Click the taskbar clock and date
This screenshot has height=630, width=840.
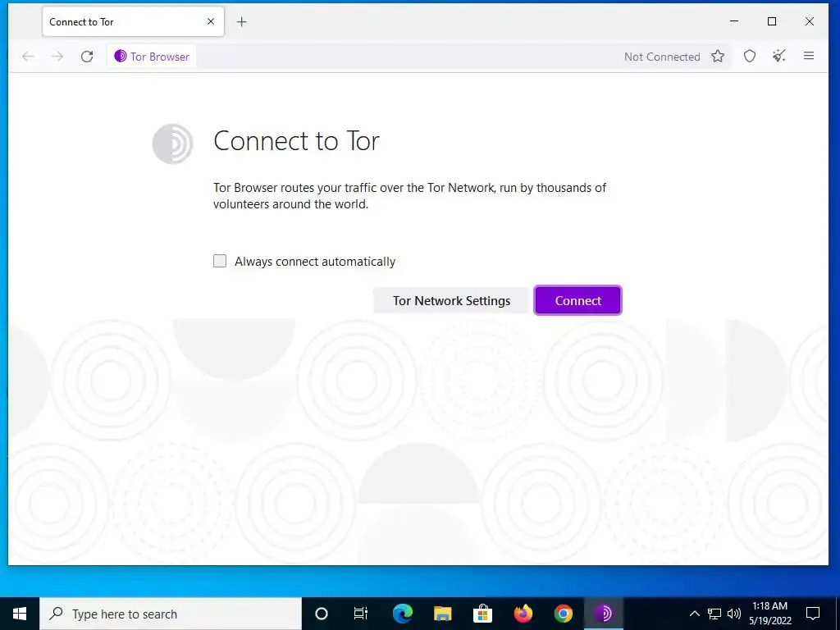(x=769, y=614)
